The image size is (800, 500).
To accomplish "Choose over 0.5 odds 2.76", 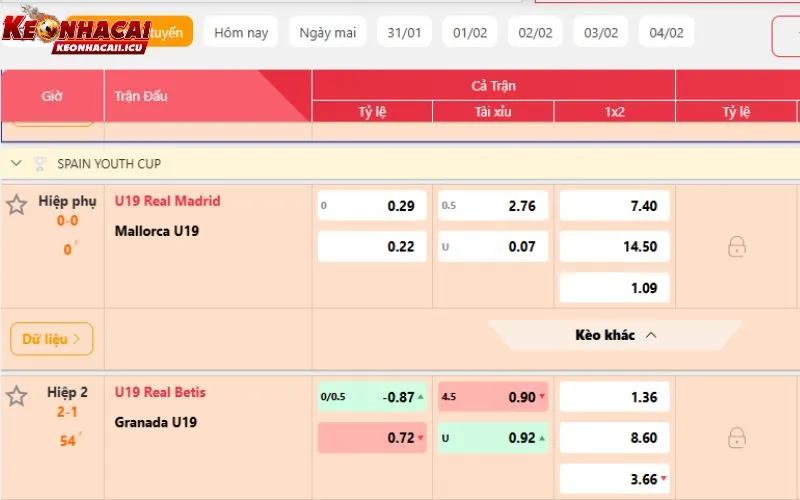I will pyautogui.click(x=493, y=206).
